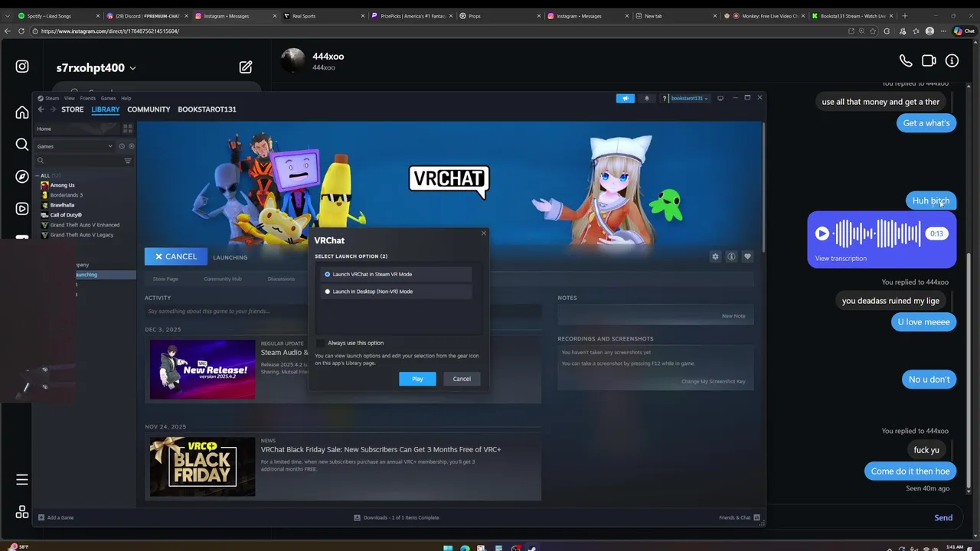The image size is (980, 551).
Task: Click Cancel in VRChat launch dialog
Action: pyautogui.click(x=462, y=379)
